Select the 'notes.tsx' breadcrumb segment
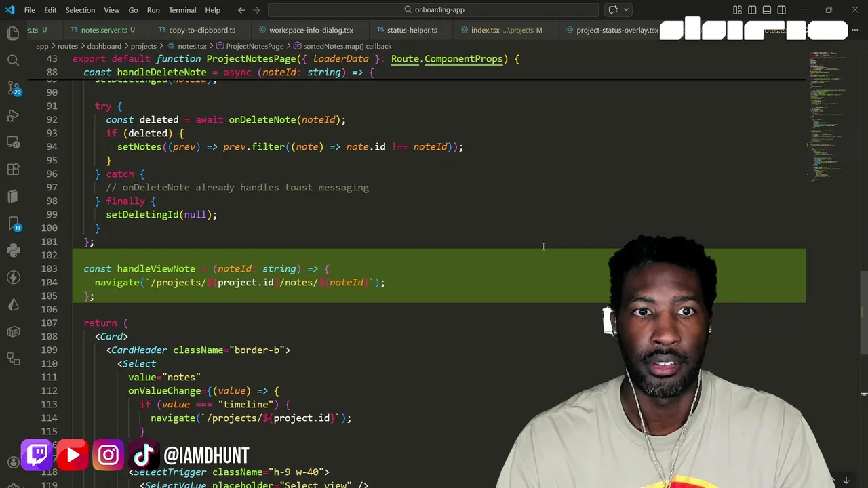 tap(192, 46)
